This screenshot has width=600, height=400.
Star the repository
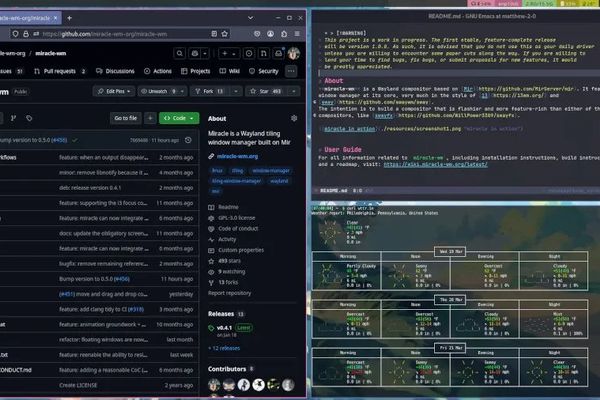click(x=265, y=91)
